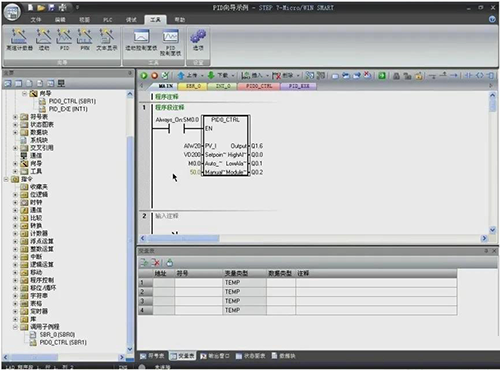Open the Upload dropdown arrow
500x370 pixels.
202,76
